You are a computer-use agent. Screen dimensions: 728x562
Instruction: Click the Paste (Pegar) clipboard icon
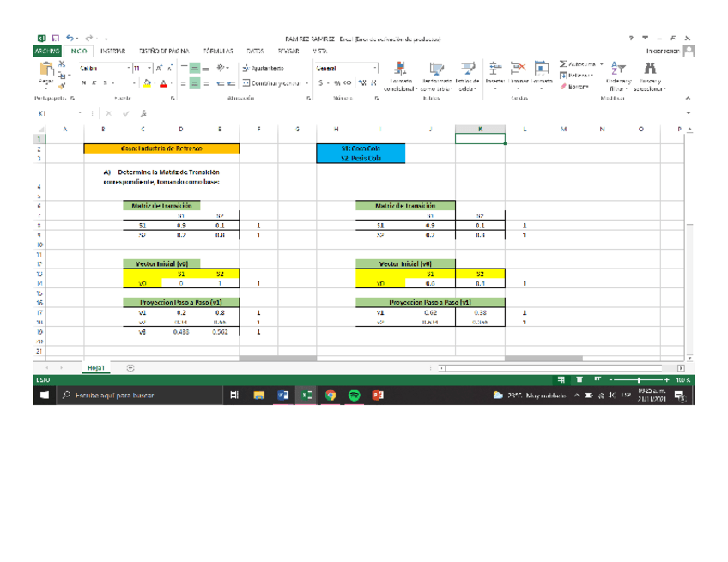pyautogui.click(x=45, y=73)
